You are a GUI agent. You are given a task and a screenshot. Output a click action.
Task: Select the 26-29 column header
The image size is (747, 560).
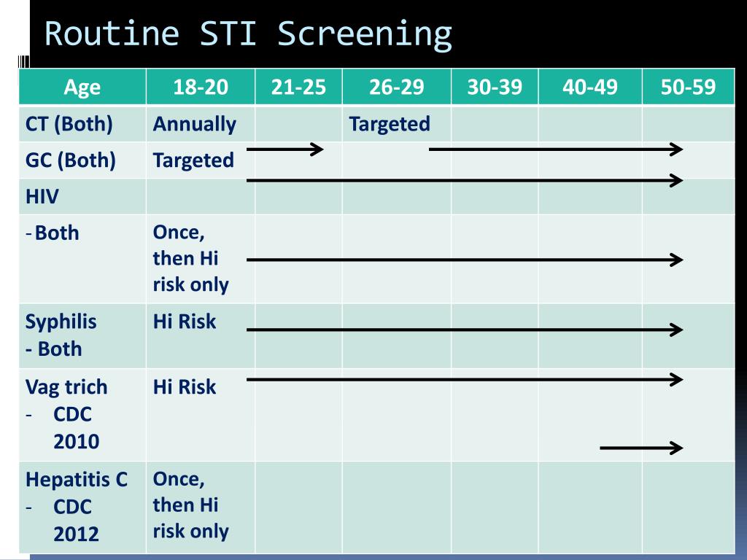(x=397, y=87)
